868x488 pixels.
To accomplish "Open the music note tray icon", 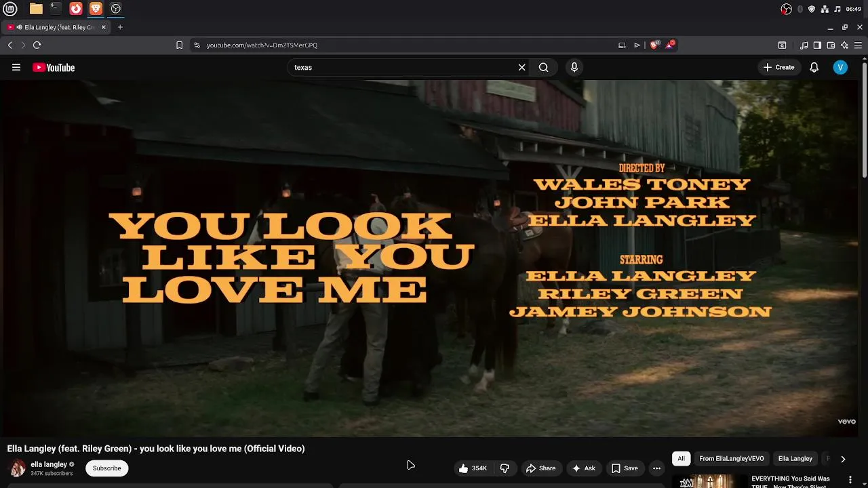I will pyautogui.click(x=837, y=9).
